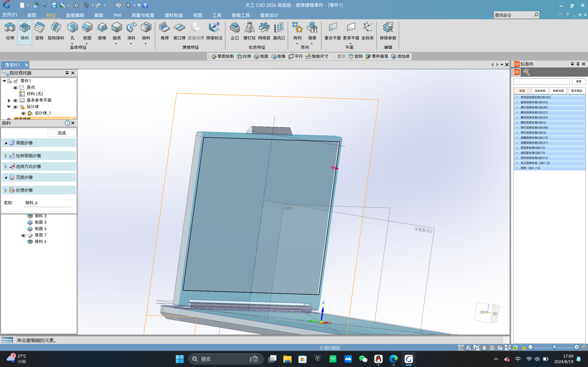Viewport: 588px width, 367px height.
Task: Expand the 基本参考平面 tree node
Action: coord(9,100)
